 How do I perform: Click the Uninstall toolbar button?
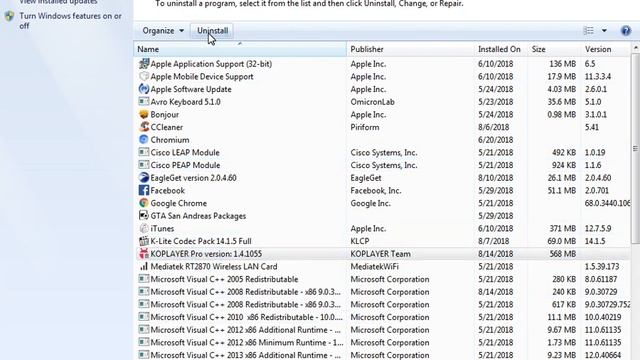[x=213, y=31]
